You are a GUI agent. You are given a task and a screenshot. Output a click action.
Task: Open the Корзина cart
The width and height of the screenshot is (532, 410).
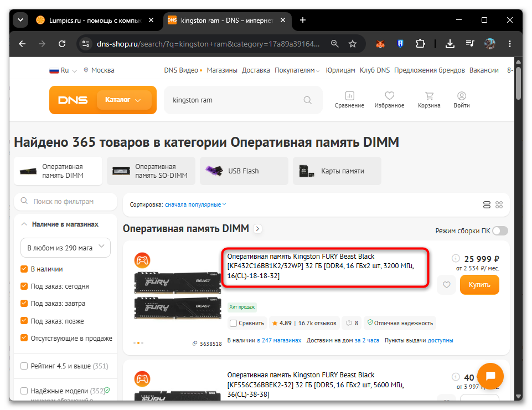(x=429, y=100)
